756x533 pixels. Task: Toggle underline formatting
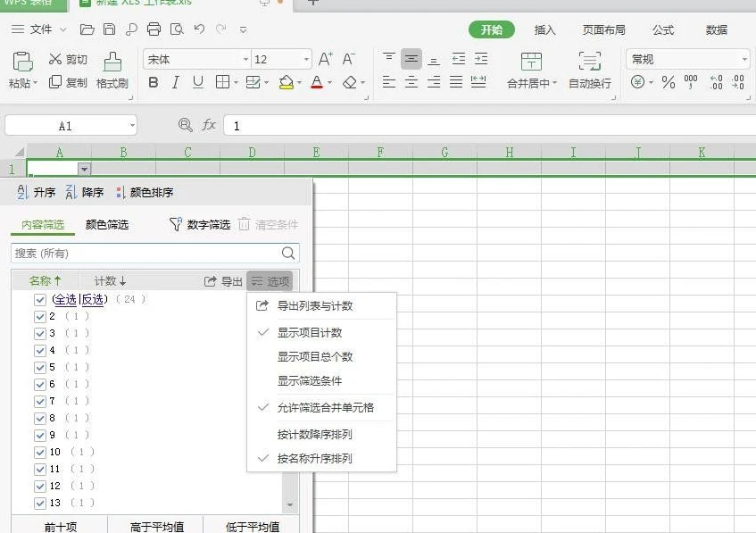click(197, 82)
